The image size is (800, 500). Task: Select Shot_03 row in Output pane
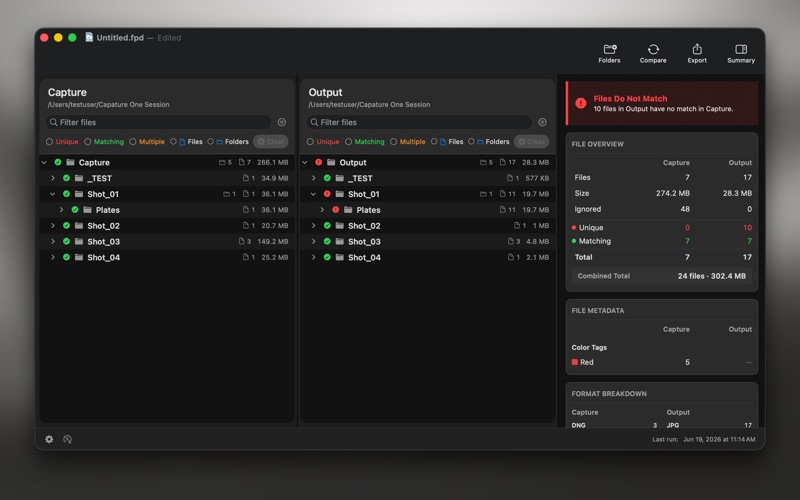tap(428, 241)
